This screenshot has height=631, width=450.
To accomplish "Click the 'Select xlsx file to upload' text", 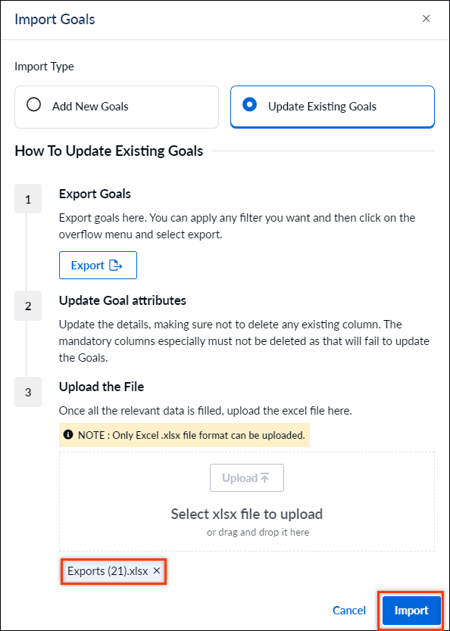I will [247, 514].
